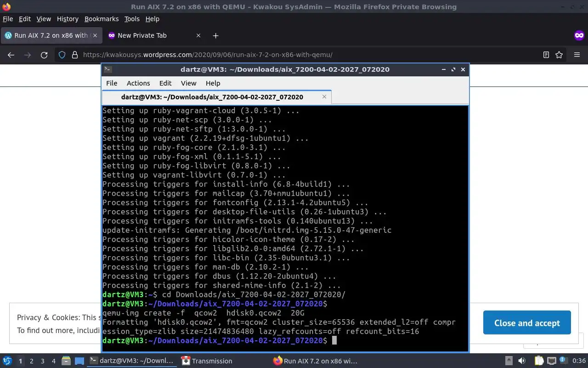Click the terminal task in the taskbar

click(132, 361)
